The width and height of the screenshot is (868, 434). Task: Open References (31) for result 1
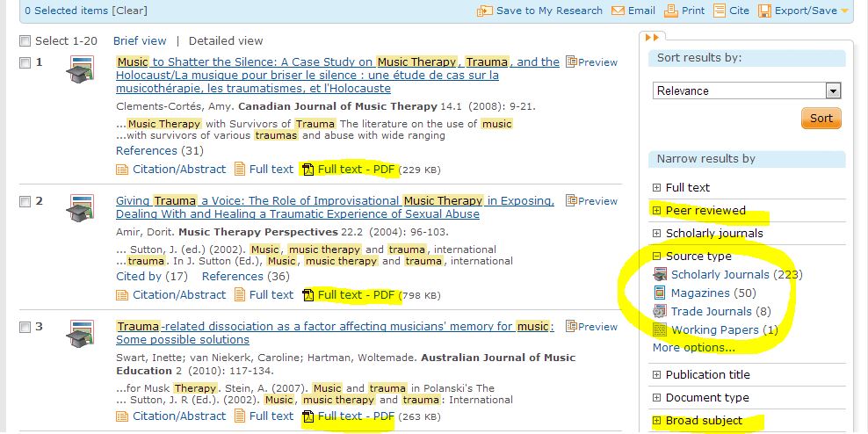pos(159,150)
